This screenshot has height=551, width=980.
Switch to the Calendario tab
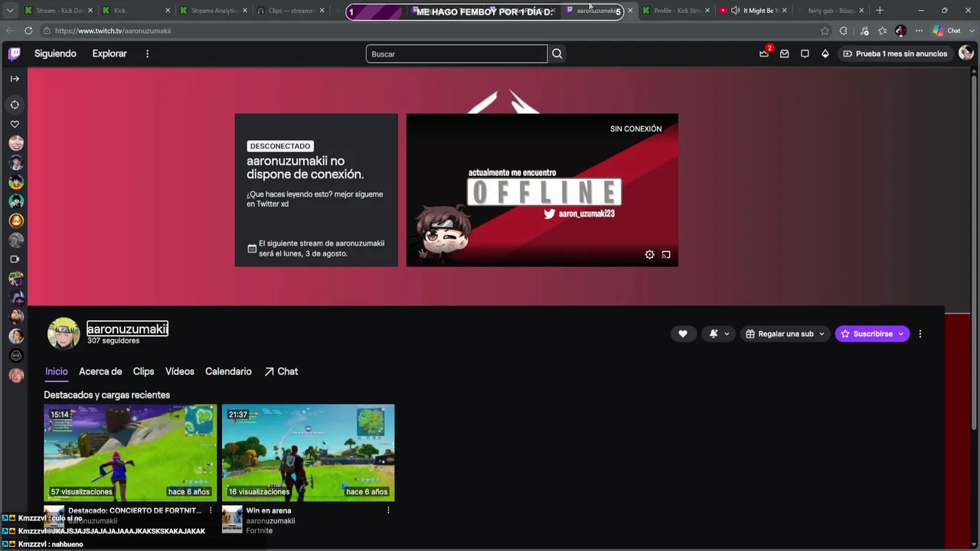[x=228, y=371]
